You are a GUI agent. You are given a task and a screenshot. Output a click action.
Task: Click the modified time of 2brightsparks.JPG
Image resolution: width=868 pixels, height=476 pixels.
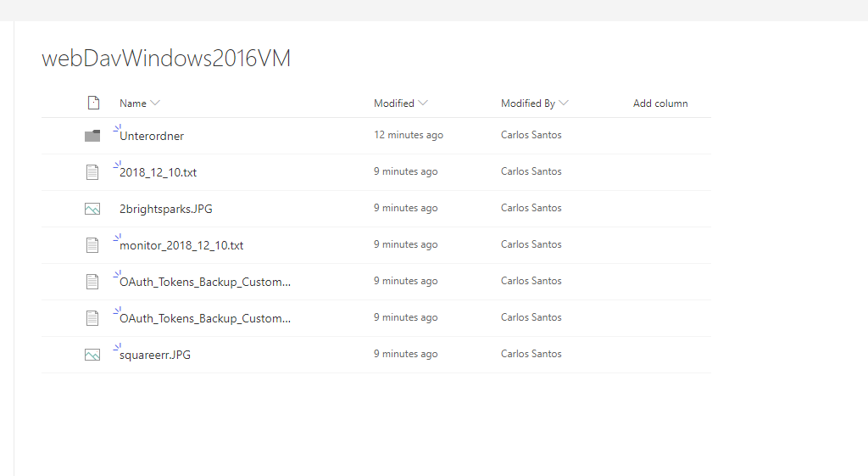pyautogui.click(x=405, y=208)
